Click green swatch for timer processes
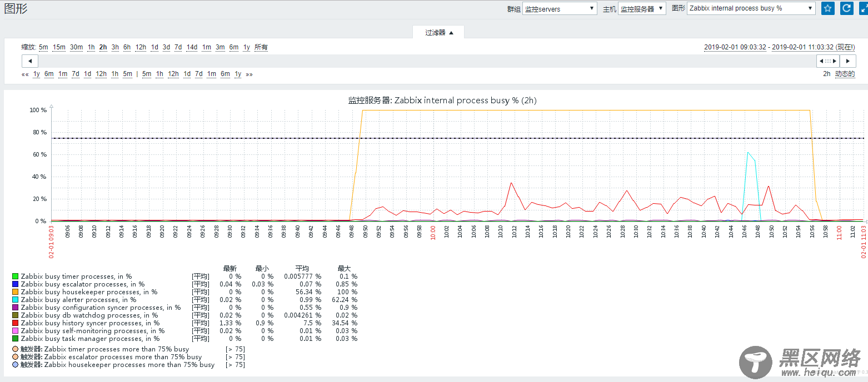 (15, 277)
